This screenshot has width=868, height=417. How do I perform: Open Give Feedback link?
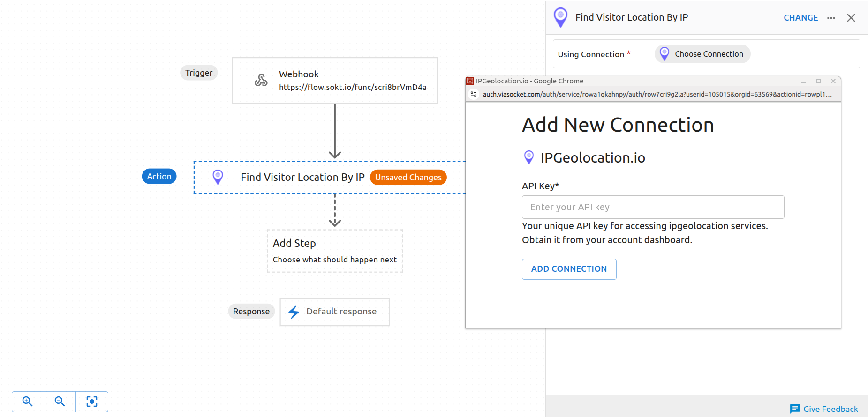(830, 409)
